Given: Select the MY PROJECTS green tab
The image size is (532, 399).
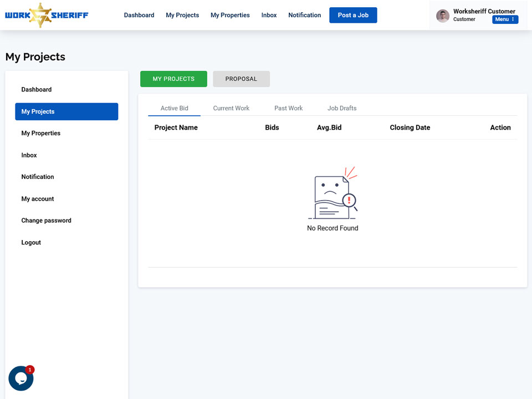Looking at the screenshot, I should point(173,79).
